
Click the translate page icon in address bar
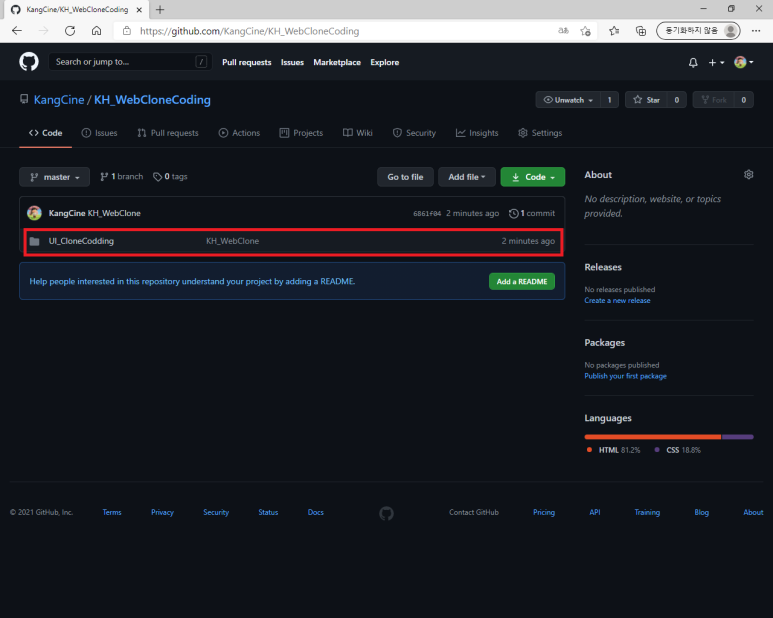point(563,31)
